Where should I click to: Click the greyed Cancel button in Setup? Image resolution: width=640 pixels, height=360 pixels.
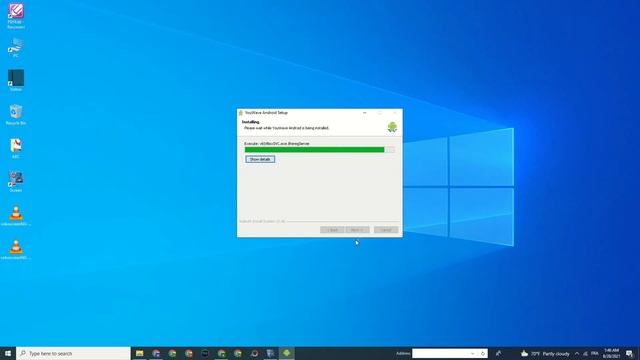click(x=386, y=230)
